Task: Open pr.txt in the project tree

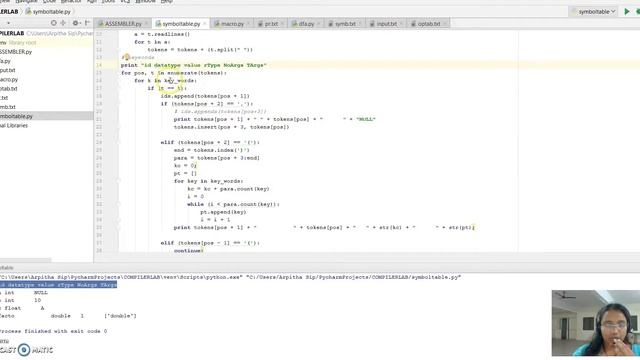Action: click(4, 98)
